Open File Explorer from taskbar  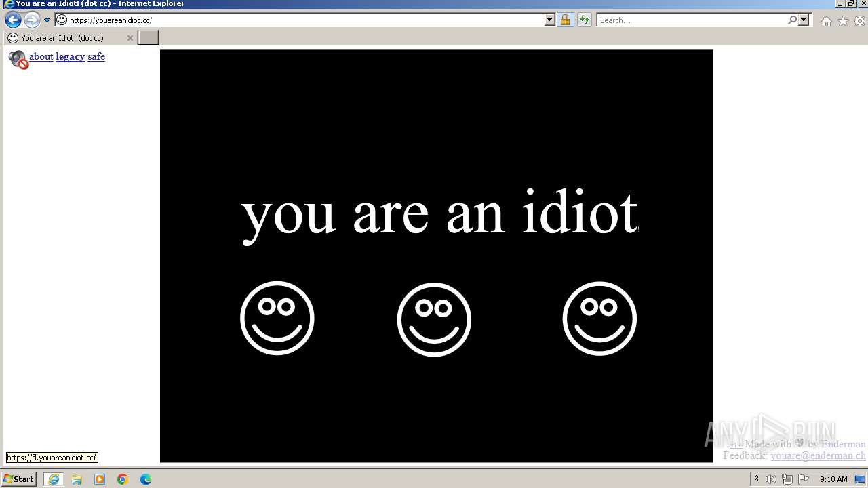pyautogui.click(x=77, y=479)
